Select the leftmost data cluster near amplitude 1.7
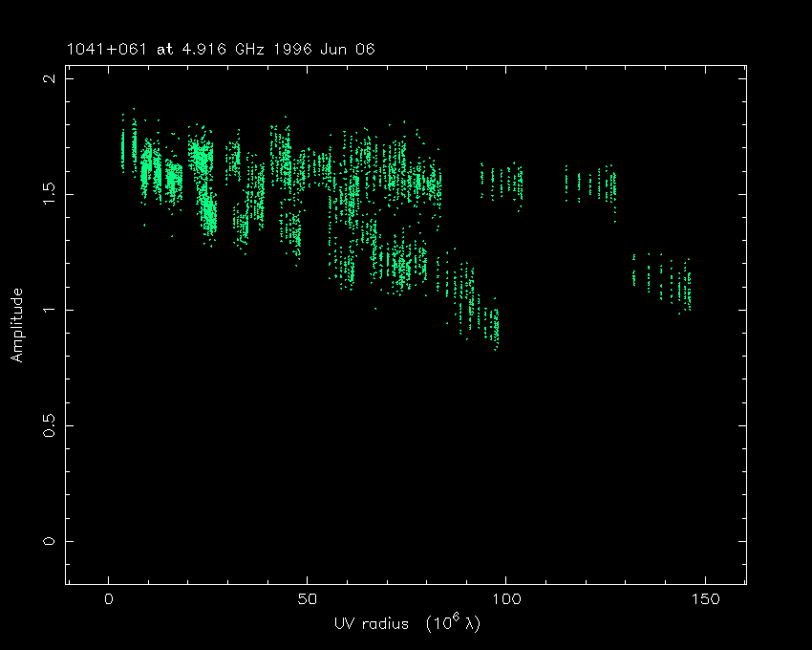 click(123, 145)
